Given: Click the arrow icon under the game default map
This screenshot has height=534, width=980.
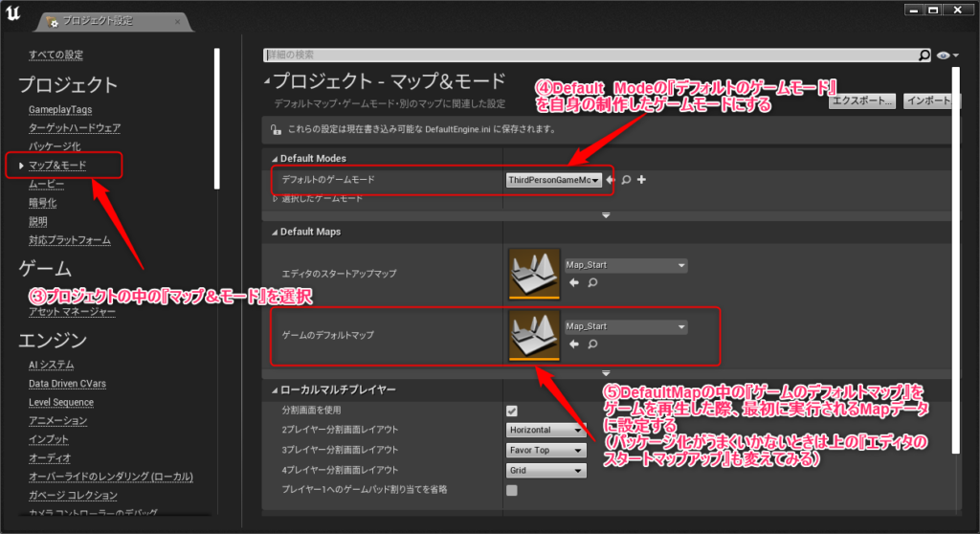Looking at the screenshot, I should tap(573, 344).
